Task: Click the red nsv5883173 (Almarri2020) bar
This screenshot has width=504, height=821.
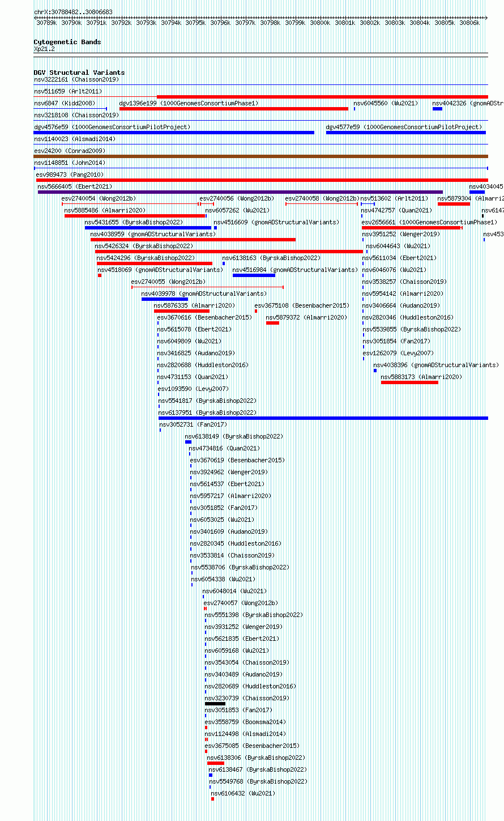Action: pyautogui.click(x=409, y=382)
